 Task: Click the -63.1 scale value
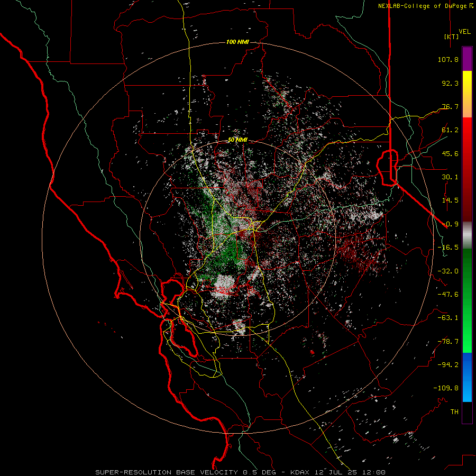(x=448, y=318)
